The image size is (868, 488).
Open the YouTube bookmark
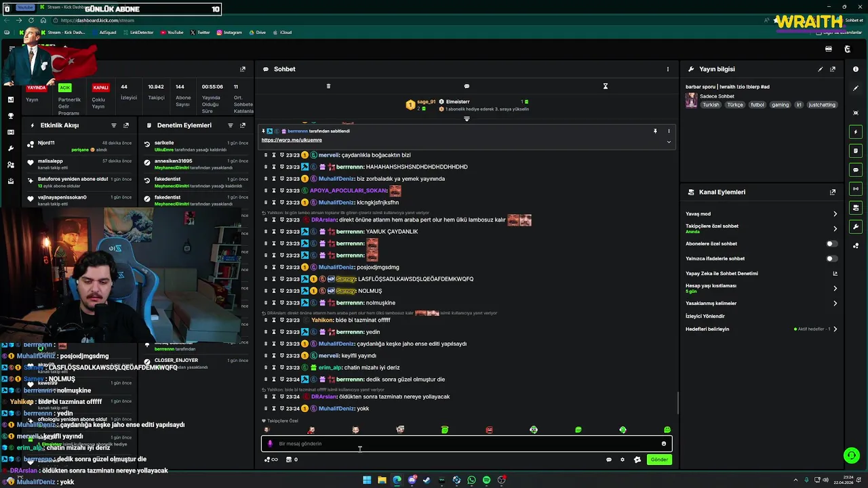[x=172, y=33]
